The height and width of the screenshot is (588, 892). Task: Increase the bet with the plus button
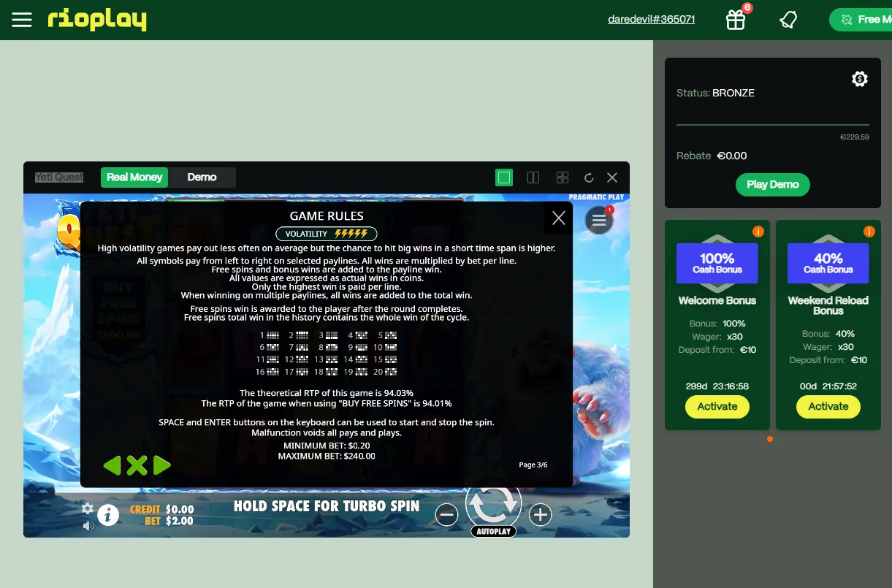pos(540,515)
